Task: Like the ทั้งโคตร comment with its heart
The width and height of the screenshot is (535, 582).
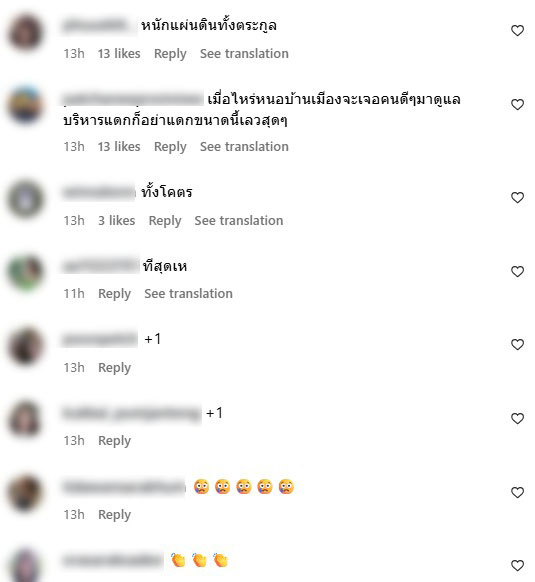Action: coord(517,197)
